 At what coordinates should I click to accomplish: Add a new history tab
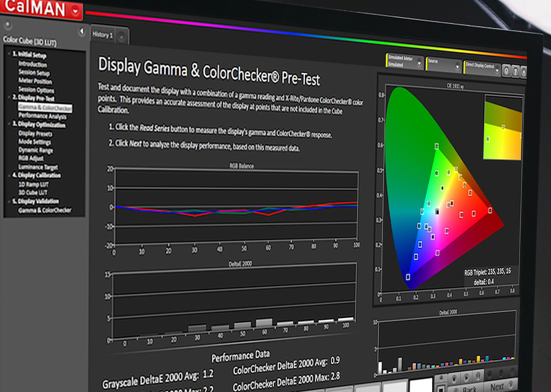click(121, 37)
